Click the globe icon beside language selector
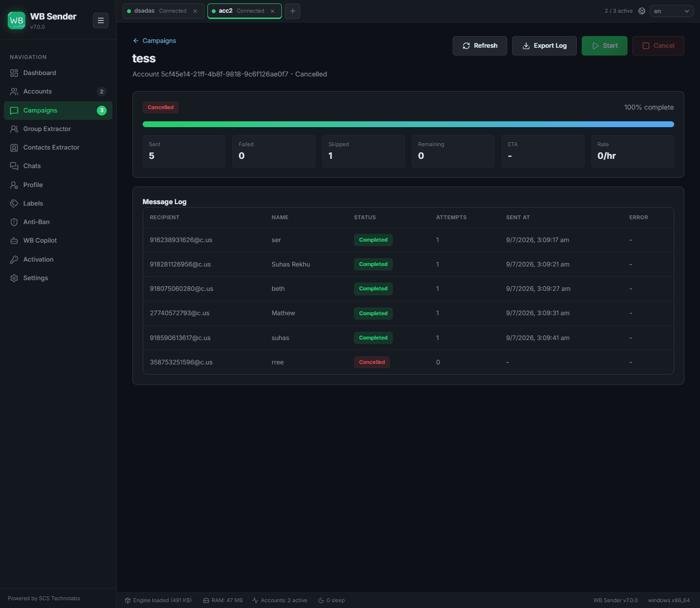700x608 pixels. 642,11
